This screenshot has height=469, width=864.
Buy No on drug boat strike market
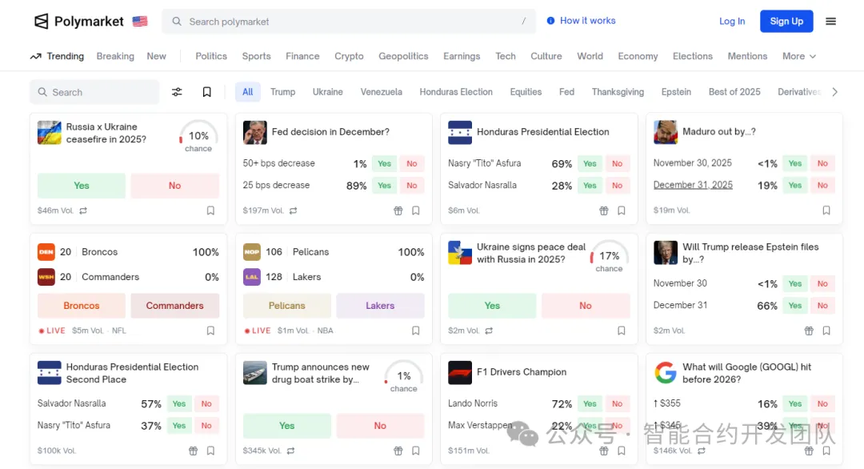point(380,425)
